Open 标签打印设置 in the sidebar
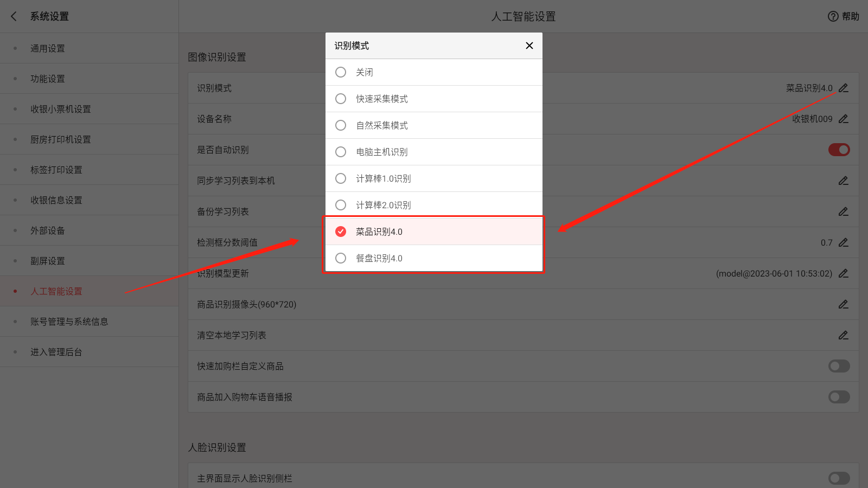Viewport: 868px width, 488px height. [89, 170]
